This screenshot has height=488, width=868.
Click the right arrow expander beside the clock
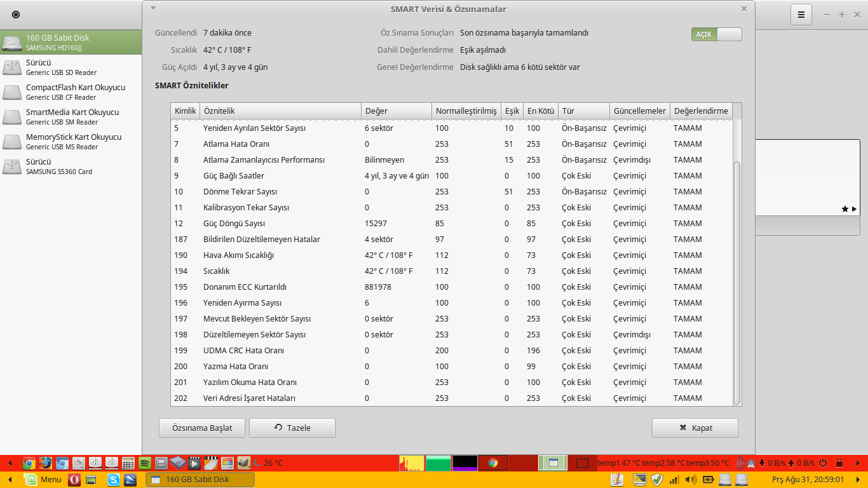pyautogui.click(x=857, y=480)
